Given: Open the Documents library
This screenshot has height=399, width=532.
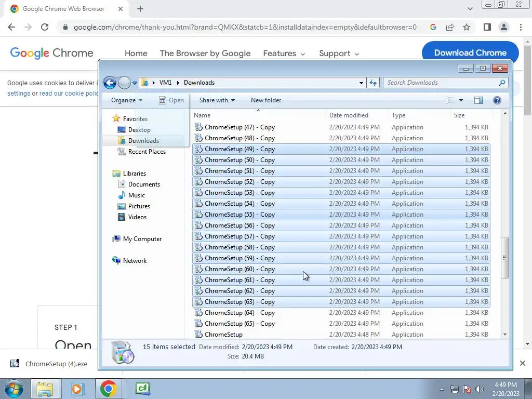Looking at the screenshot, I should [x=144, y=184].
